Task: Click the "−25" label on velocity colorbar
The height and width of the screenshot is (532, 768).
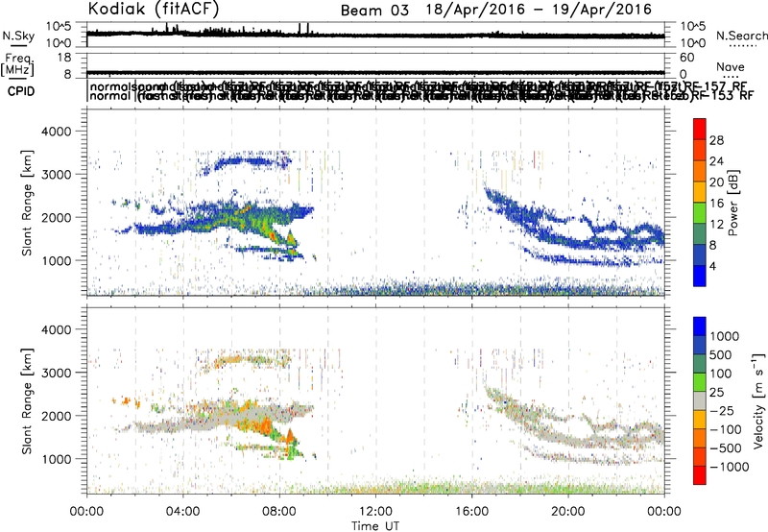Action: [x=722, y=411]
